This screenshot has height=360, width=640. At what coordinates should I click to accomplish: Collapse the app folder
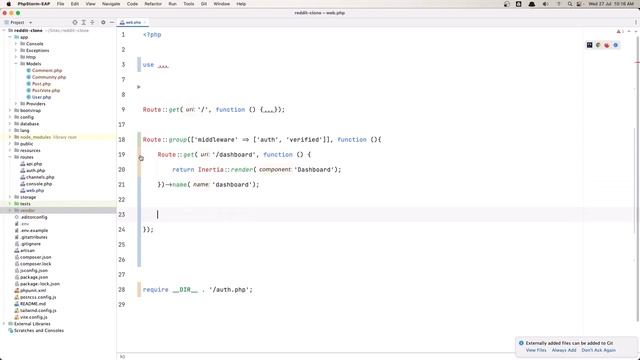[10, 37]
